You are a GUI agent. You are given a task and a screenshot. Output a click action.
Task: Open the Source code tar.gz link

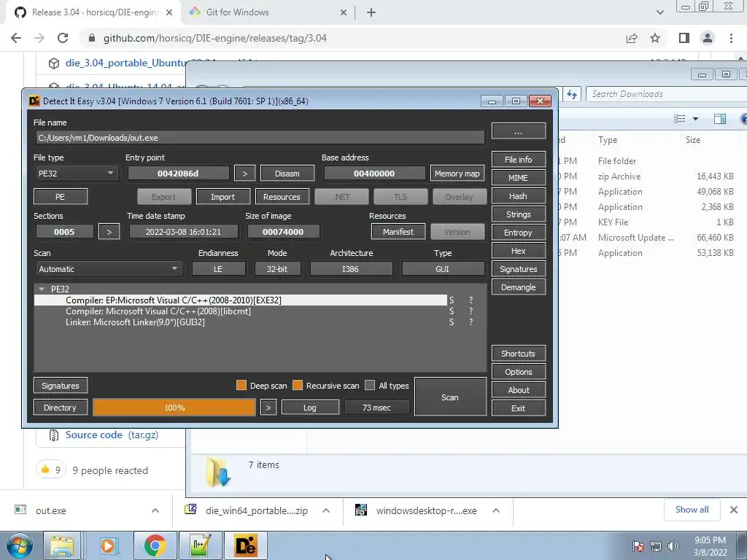pos(112,435)
